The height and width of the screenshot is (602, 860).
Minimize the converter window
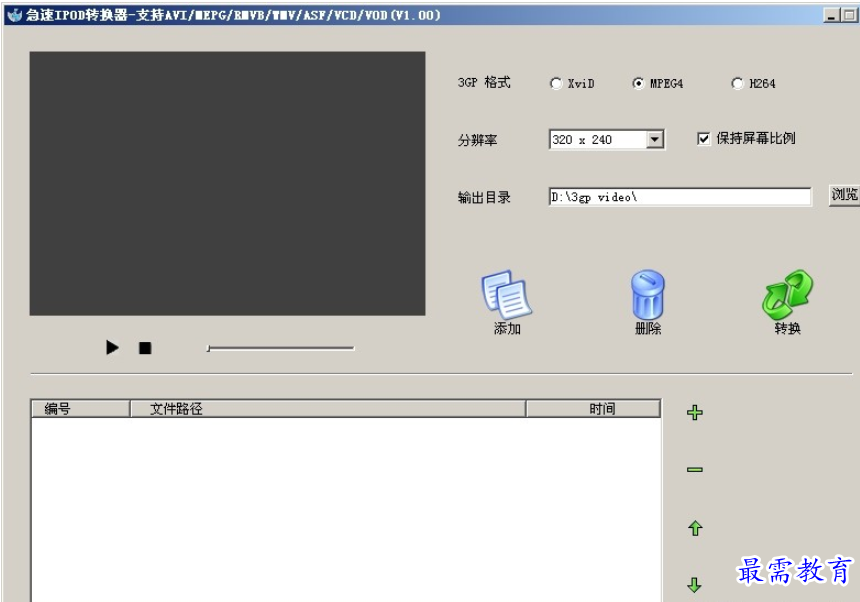pos(831,15)
